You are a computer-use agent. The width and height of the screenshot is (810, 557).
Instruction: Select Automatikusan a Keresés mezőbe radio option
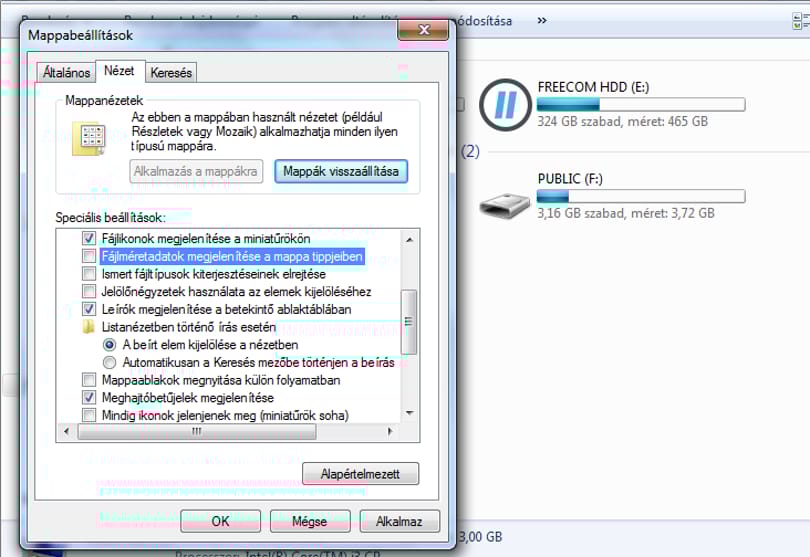coord(110,362)
